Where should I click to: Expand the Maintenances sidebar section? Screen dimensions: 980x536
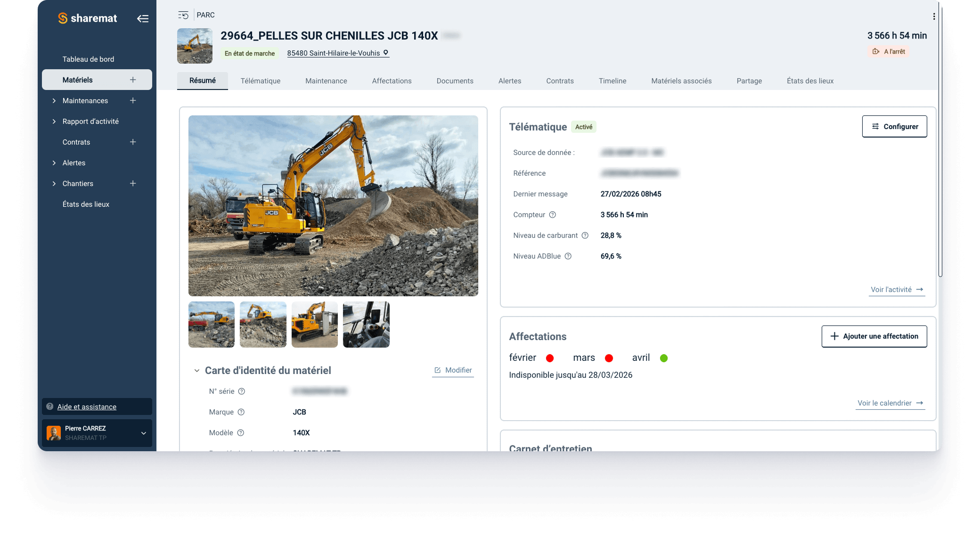click(54, 101)
